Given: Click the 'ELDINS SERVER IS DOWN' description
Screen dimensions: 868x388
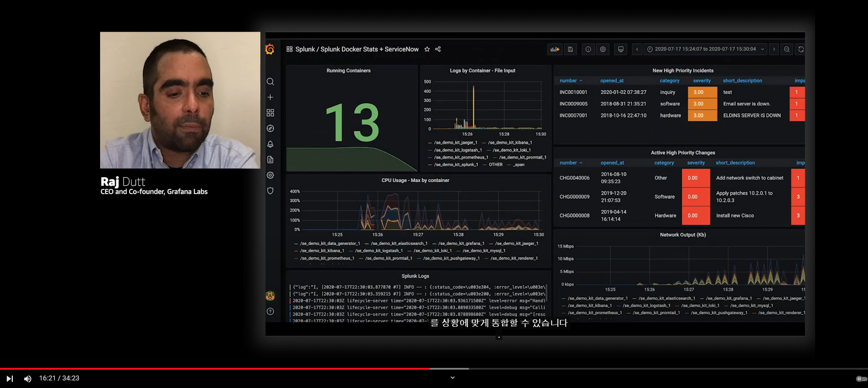Looking at the screenshot, I should pyautogui.click(x=752, y=116).
